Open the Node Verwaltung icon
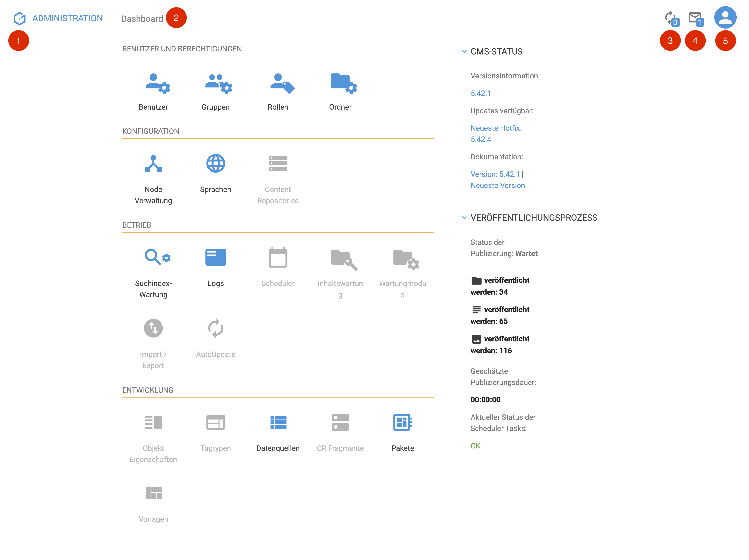This screenshot has height=560, width=749. click(153, 164)
